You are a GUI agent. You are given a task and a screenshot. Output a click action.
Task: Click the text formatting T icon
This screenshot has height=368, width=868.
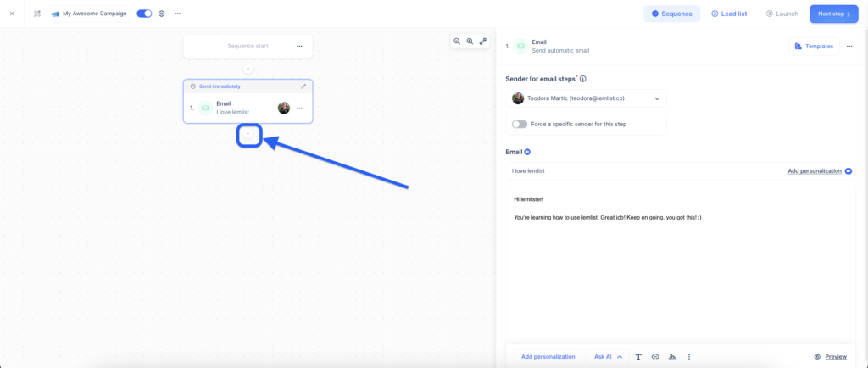coord(638,357)
